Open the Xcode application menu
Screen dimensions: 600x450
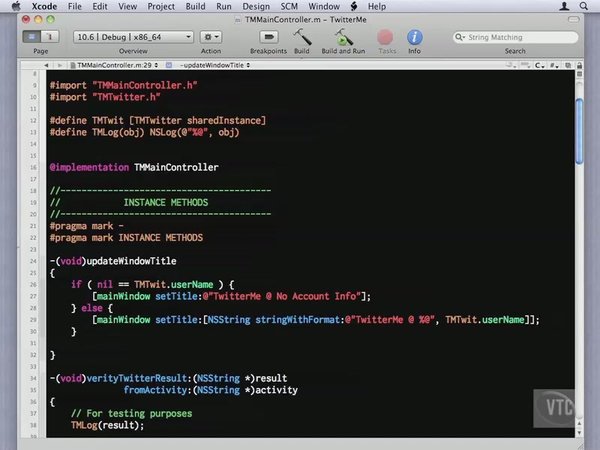click(44, 6)
